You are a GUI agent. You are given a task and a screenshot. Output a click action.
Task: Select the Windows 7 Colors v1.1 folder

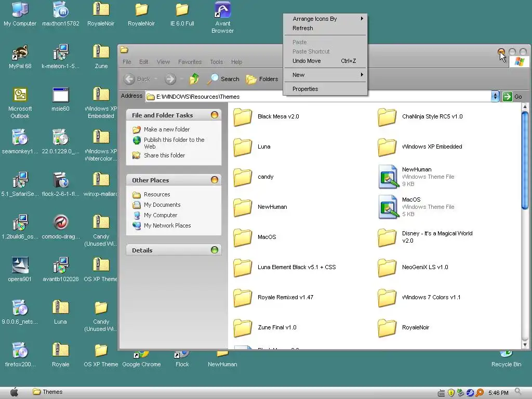pyautogui.click(x=419, y=298)
